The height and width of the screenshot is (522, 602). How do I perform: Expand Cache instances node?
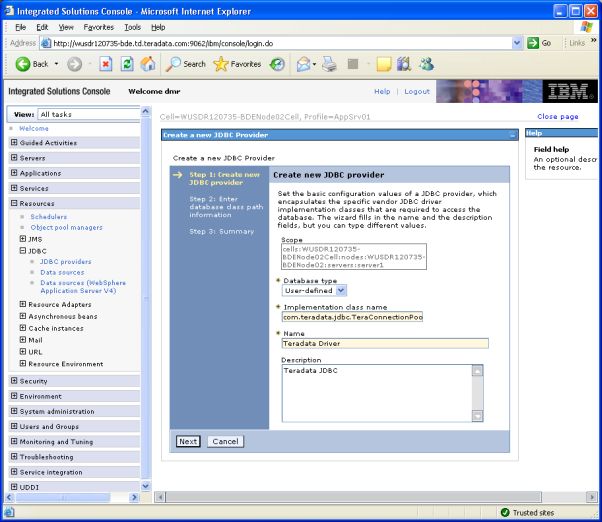[23, 328]
